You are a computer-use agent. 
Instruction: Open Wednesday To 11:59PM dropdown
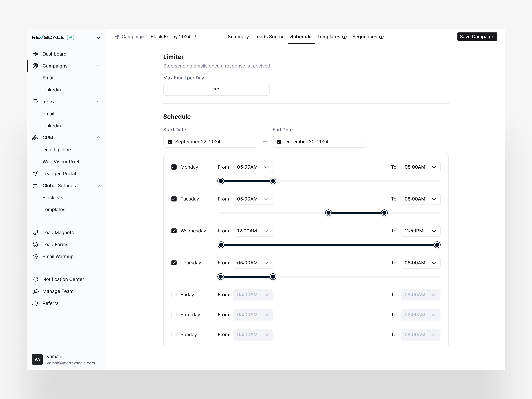point(420,231)
